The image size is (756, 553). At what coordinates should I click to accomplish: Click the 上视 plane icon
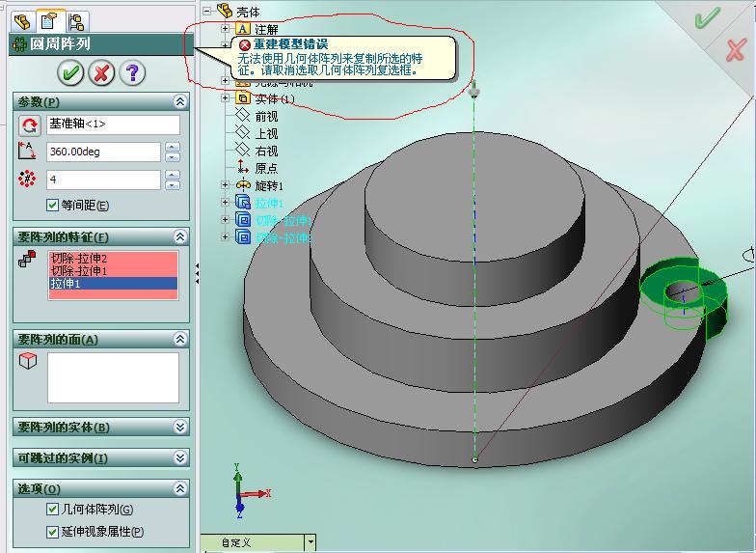[x=242, y=133]
